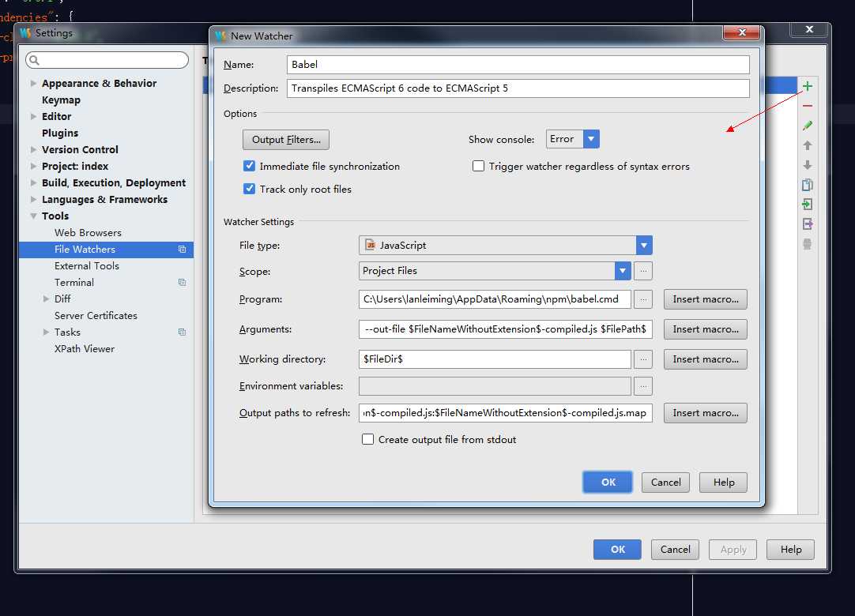Select File Watchers in settings tree
The height and width of the screenshot is (616, 855).
[x=107, y=249]
